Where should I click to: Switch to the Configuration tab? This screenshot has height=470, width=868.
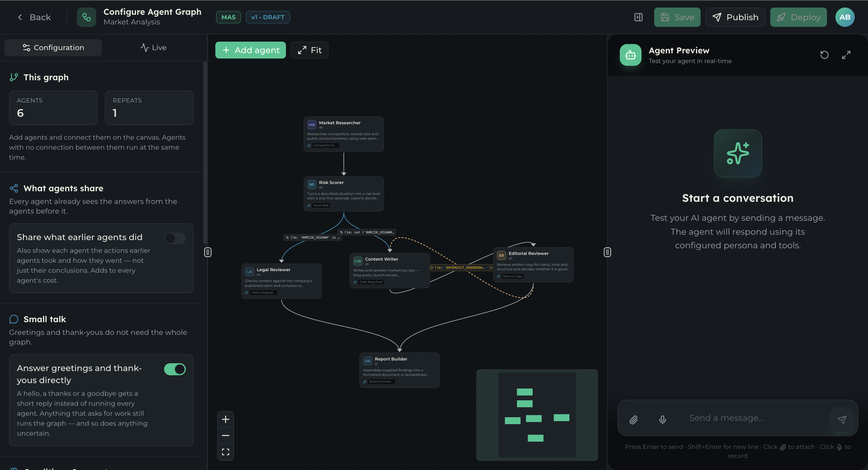[53, 47]
